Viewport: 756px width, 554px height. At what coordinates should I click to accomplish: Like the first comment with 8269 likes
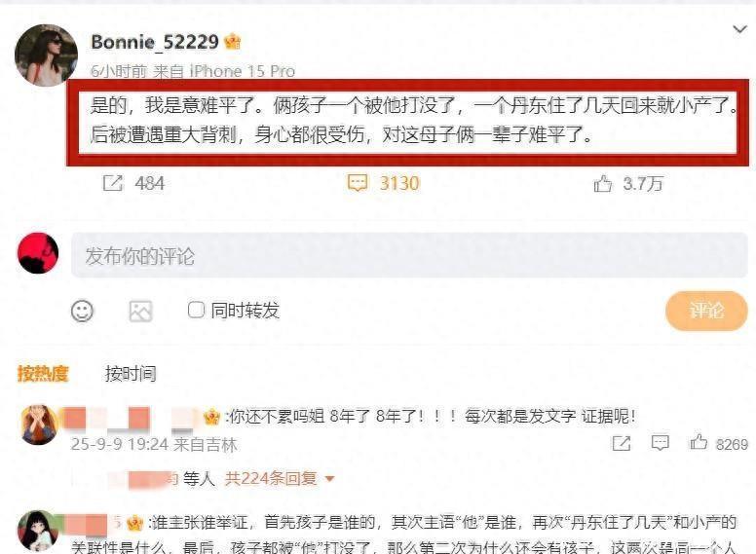pos(699,442)
